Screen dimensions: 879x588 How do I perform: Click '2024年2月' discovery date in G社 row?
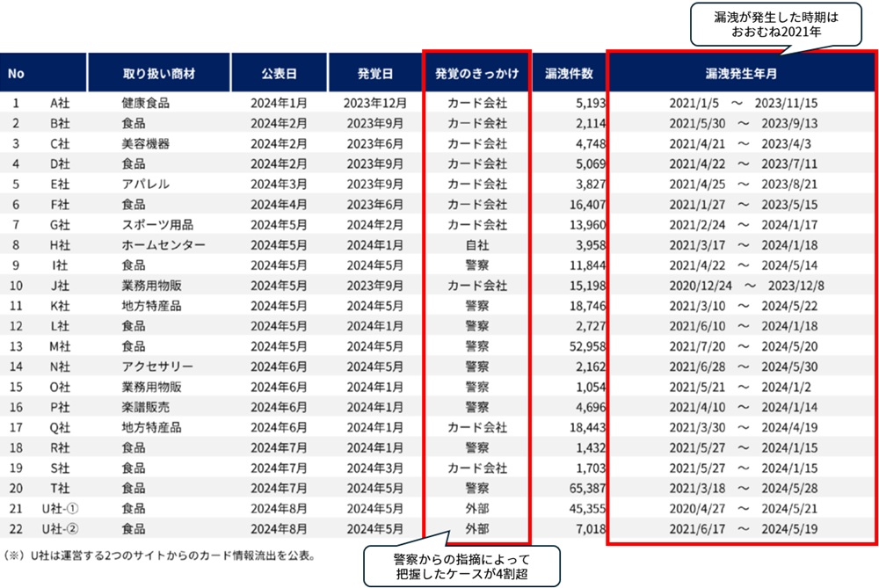pyautogui.click(x=375, y=225)
